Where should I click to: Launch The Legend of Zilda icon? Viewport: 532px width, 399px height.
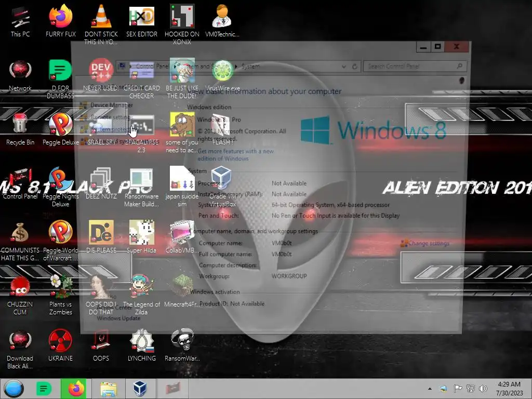[141, 295]
